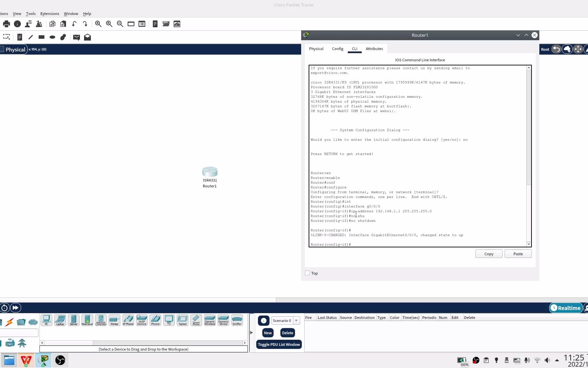Choose the dashed-rectangle Select tool
This screenshot has width=588, height=368.
tap(6, 37)
